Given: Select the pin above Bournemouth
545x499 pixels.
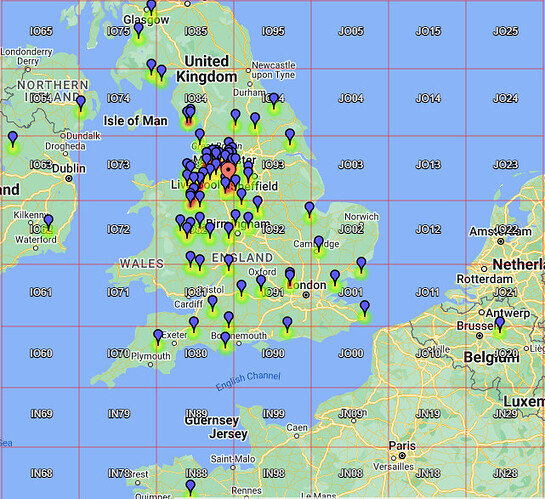Looking at the screenshot, I should [x=228, y=319].
